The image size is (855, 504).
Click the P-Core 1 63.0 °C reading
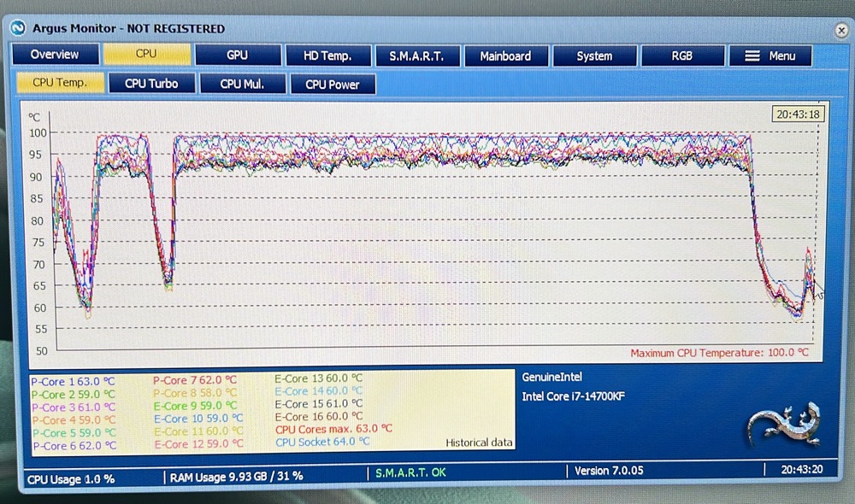click(x=73, y=381)
